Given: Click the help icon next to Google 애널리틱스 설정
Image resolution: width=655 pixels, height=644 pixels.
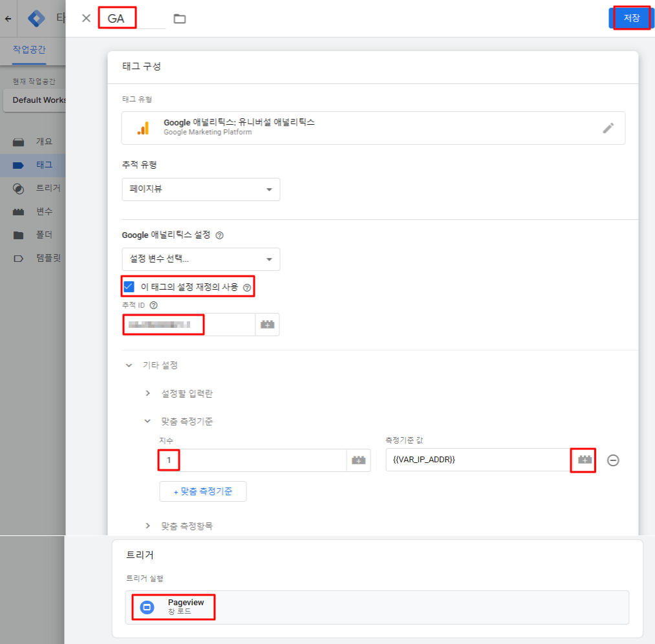Looking at the screenshot, I should coord(219,235).
